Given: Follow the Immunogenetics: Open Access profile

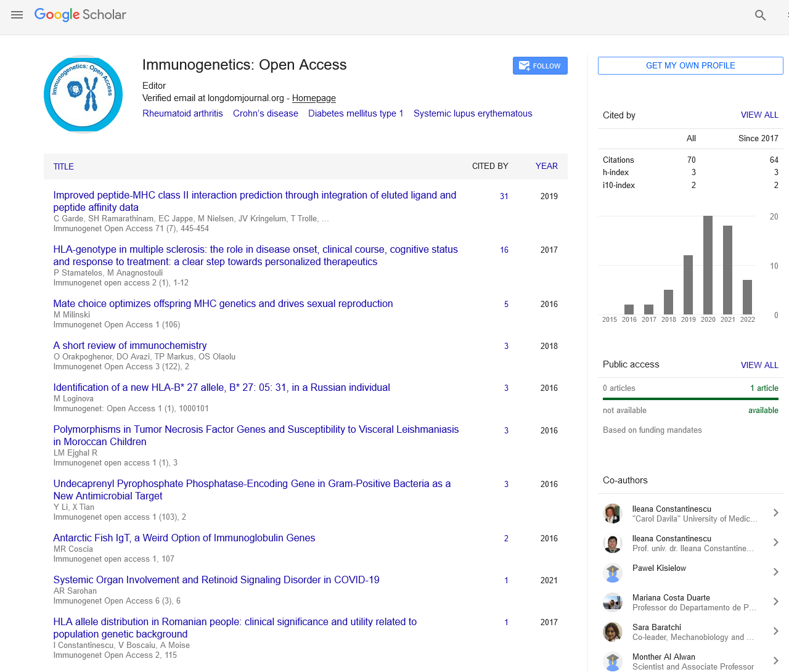Looking at the screenshot, I should click(x=540, y=66).
